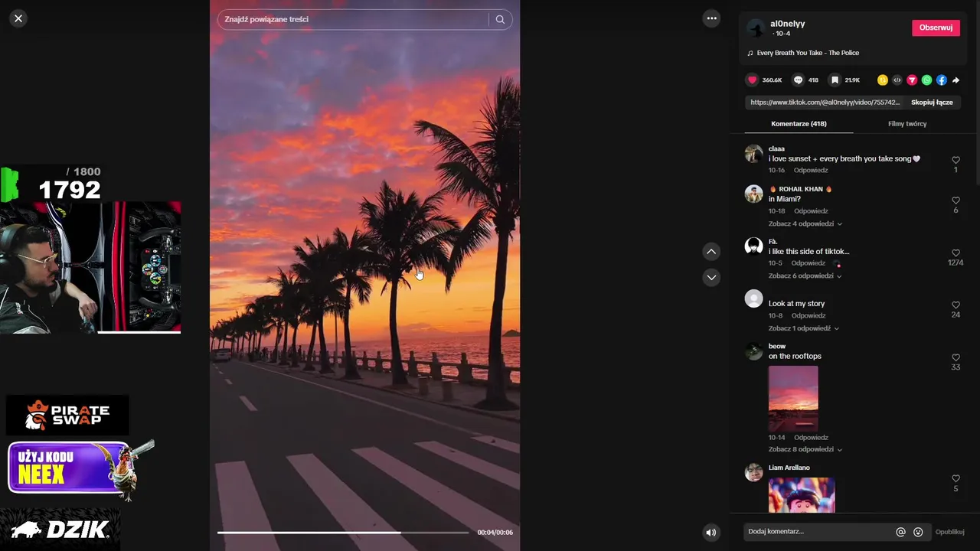Open Liam Arellano's image attachment
The width and height of the screenshot is (980, 551).
(x=802, y=494)
